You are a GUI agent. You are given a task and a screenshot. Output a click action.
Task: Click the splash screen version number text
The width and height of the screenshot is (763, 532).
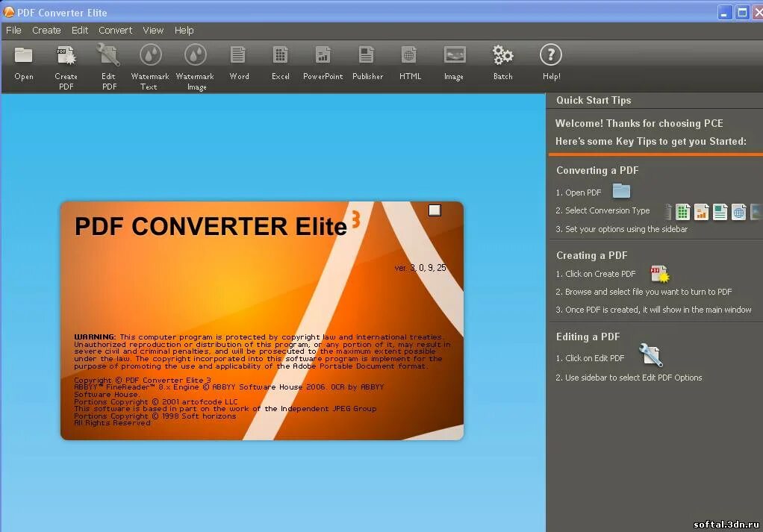420,268
